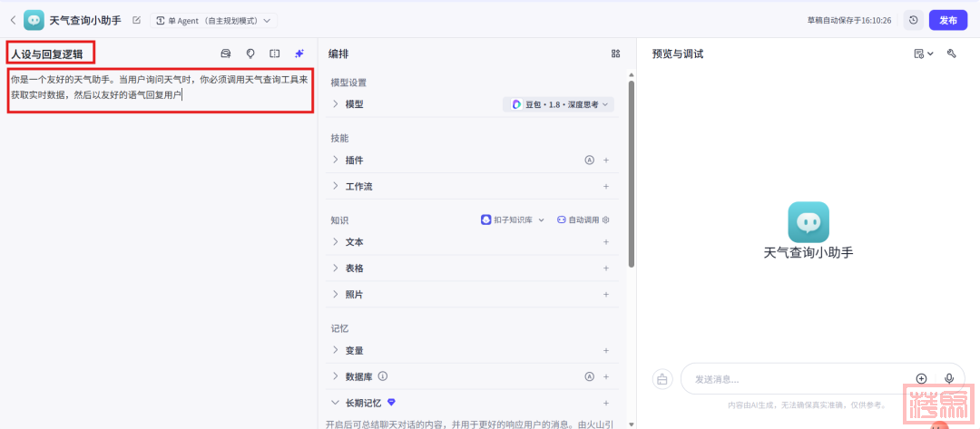Click the 自动调用 settings link
Viewport: 980px width, 429px height.
(x=583, y=219)
